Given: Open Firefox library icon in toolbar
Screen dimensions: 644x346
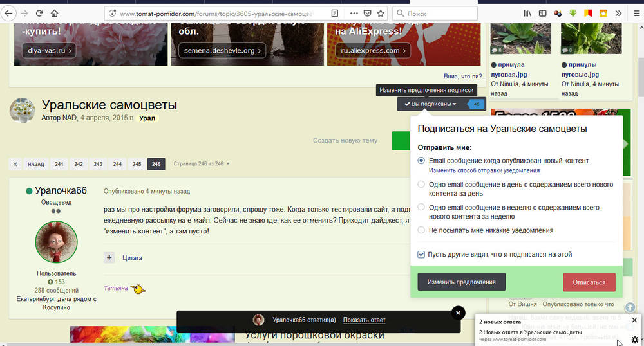Looking at the screenshot, I should coord(527,13).
